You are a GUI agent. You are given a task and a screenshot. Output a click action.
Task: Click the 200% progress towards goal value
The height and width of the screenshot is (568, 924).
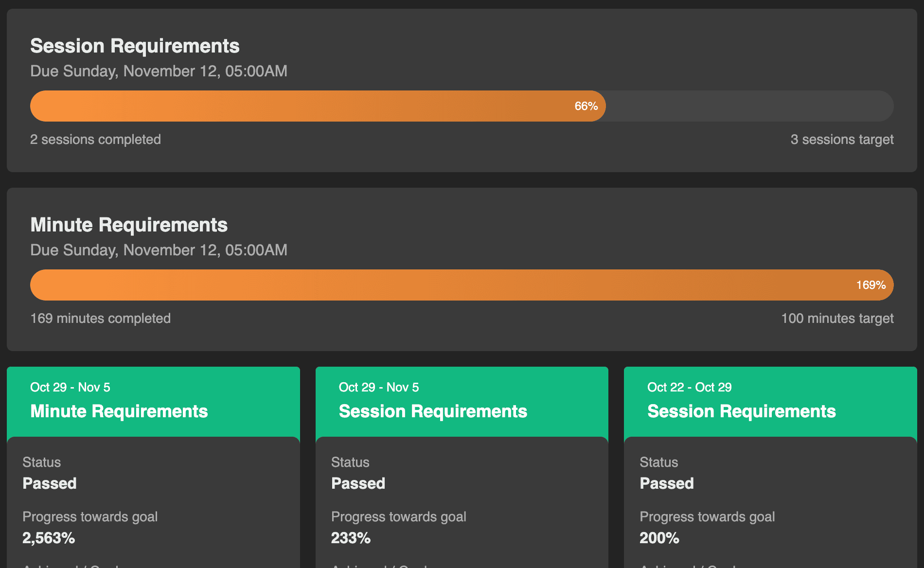(x=659, y=538)
